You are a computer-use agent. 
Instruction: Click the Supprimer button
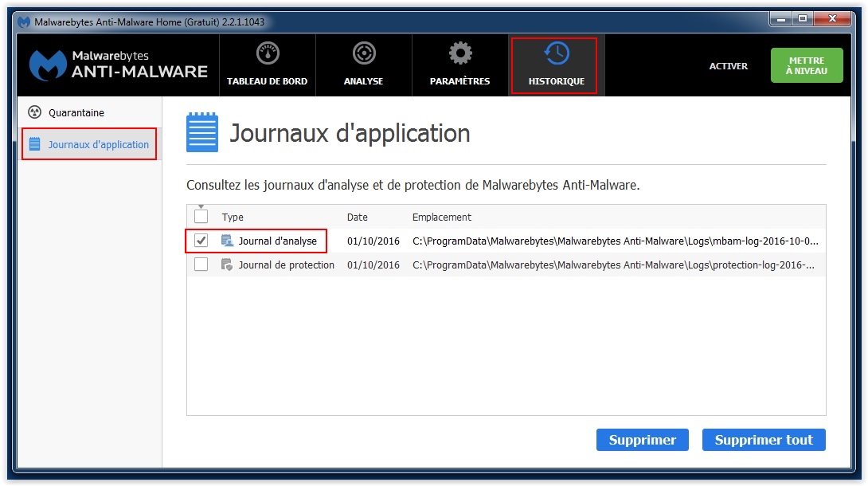point(642,440)
